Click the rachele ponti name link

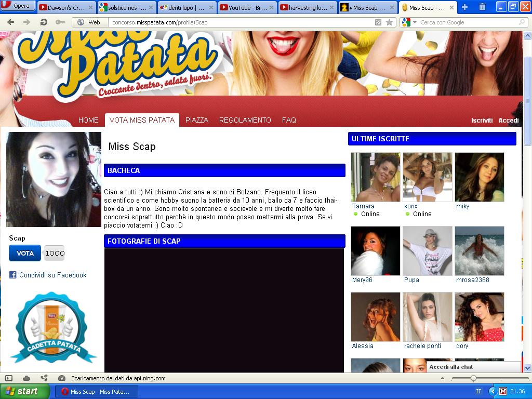click(422, 346)
